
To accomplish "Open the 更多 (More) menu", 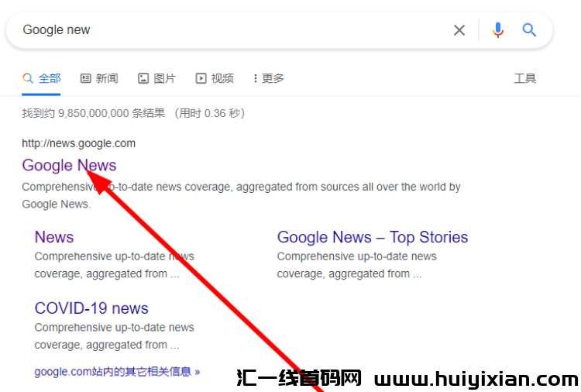I will (x=269, y=78).
